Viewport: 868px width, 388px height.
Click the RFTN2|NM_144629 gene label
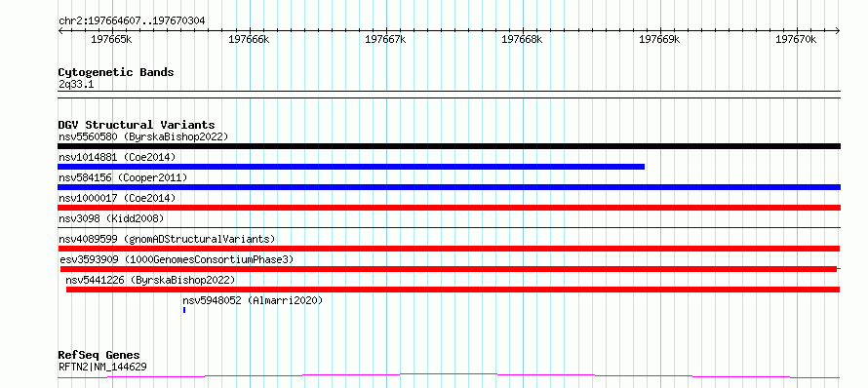point(102,367)
